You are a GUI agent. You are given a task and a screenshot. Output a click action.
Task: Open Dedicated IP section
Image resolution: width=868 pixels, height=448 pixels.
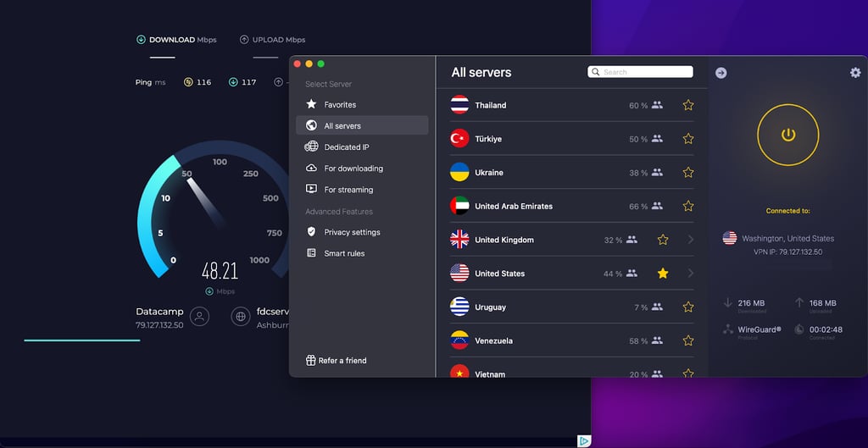pos(362,147)
